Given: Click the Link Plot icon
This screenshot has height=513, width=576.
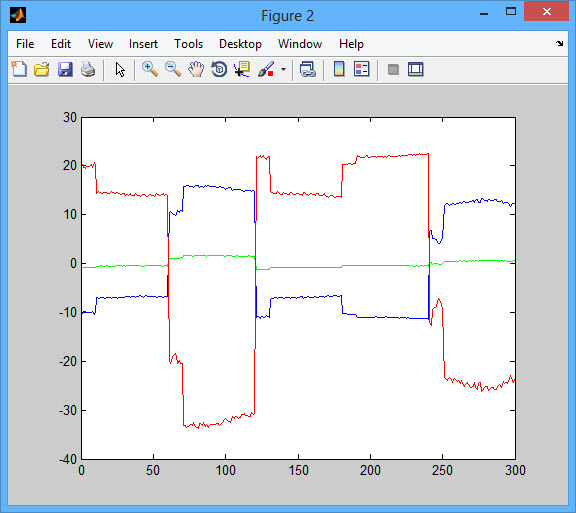Looking at the screenshot, I should tap(307, 69).
